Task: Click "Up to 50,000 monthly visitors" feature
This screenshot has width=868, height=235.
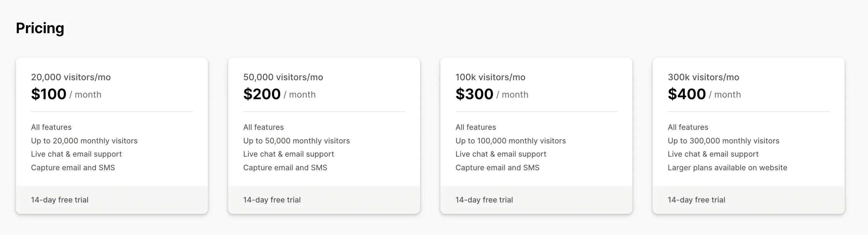Action: click(x=297, y=141)
